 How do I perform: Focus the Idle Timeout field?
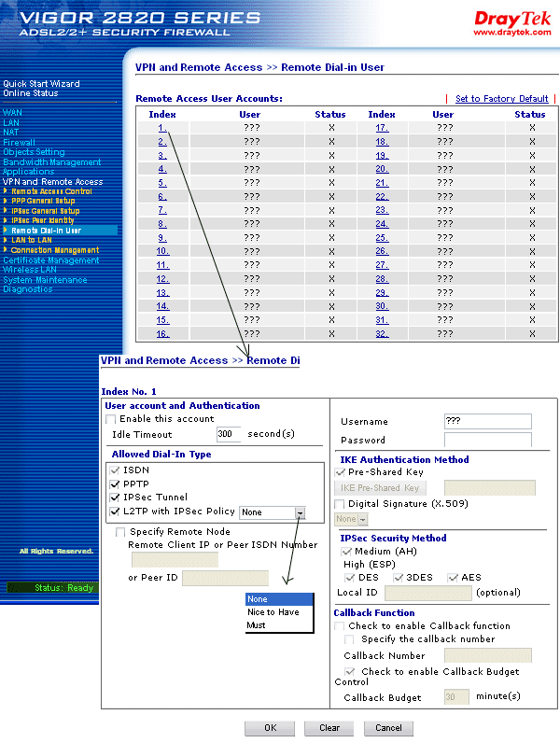coord(229,435)
